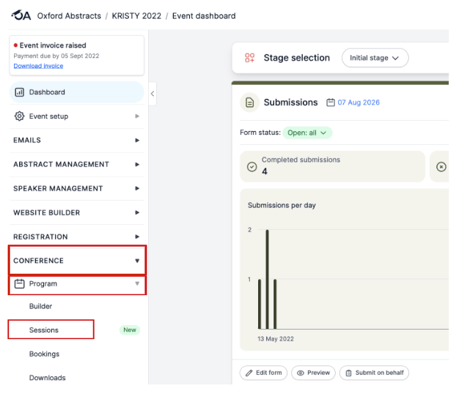Click the eye icon on Preview
This screenshot has height=405, width=470.
pos(300,373)
